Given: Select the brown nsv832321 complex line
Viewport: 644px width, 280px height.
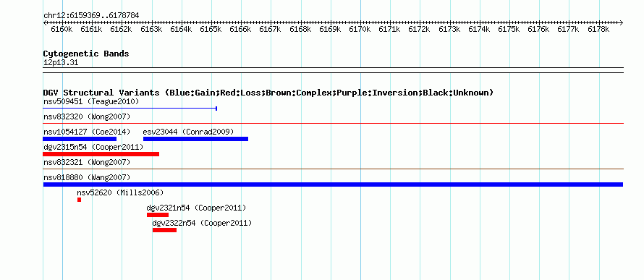Looking at the screenshot, I should click(333, 169).
